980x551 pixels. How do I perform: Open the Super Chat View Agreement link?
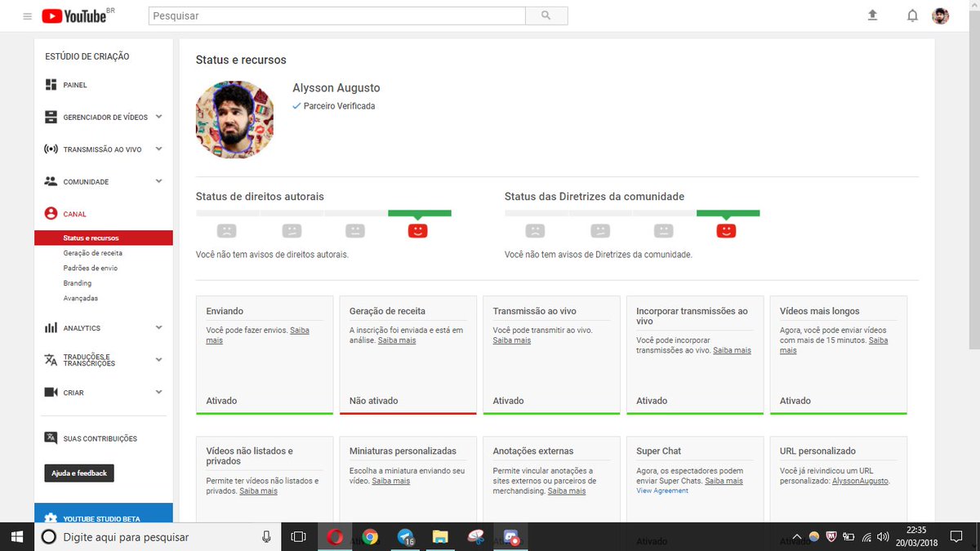(662, 491)
